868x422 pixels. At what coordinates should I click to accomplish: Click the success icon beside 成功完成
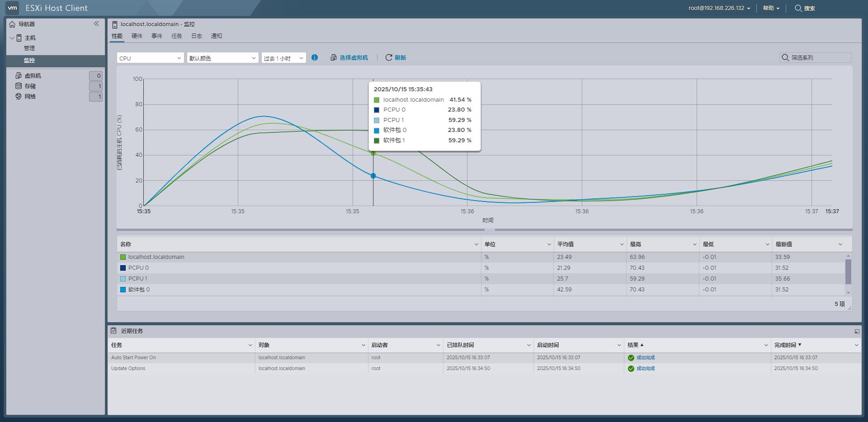631,357
